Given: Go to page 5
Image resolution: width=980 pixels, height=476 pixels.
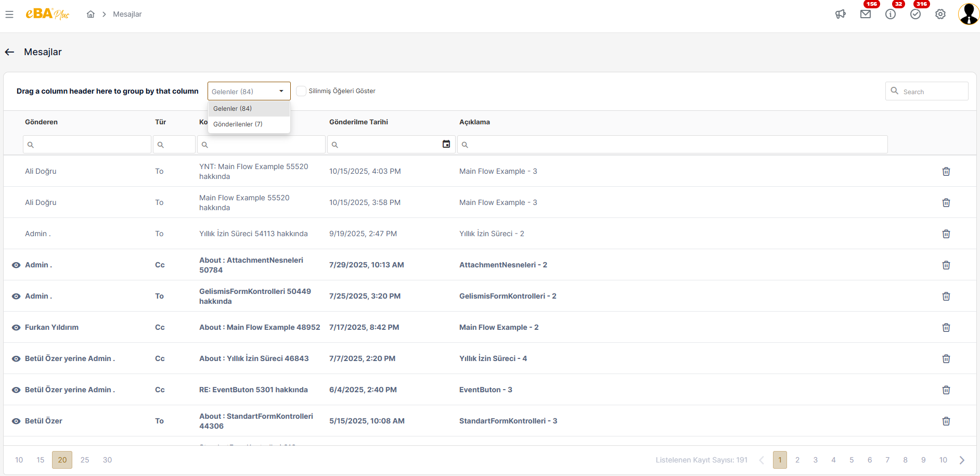Looking at the screenshot, I should [x=852, y=460].
